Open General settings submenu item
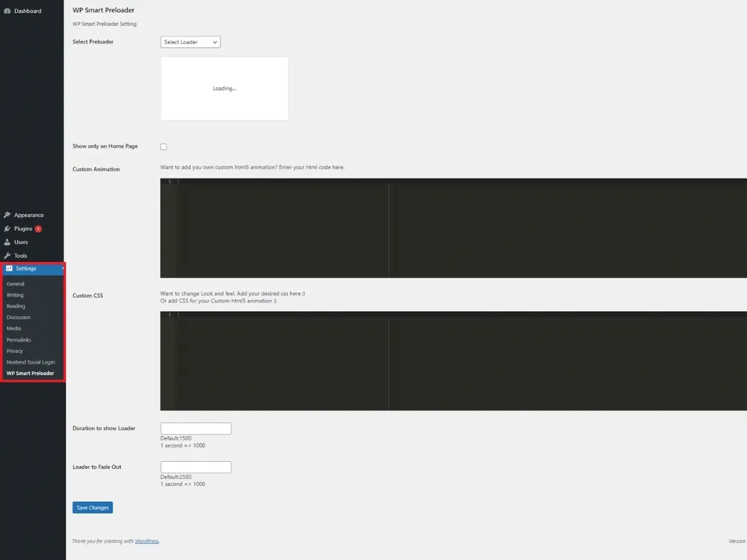 (x=15, y=284)
